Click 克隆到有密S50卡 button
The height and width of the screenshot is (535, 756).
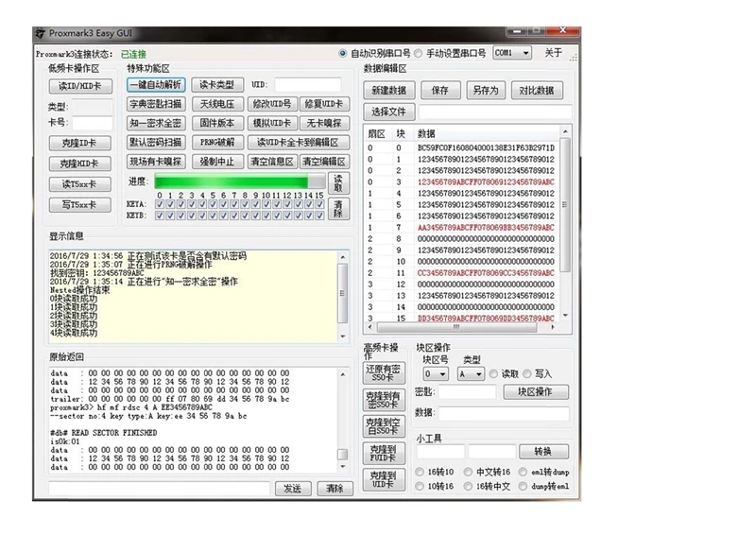pos(384,400)
